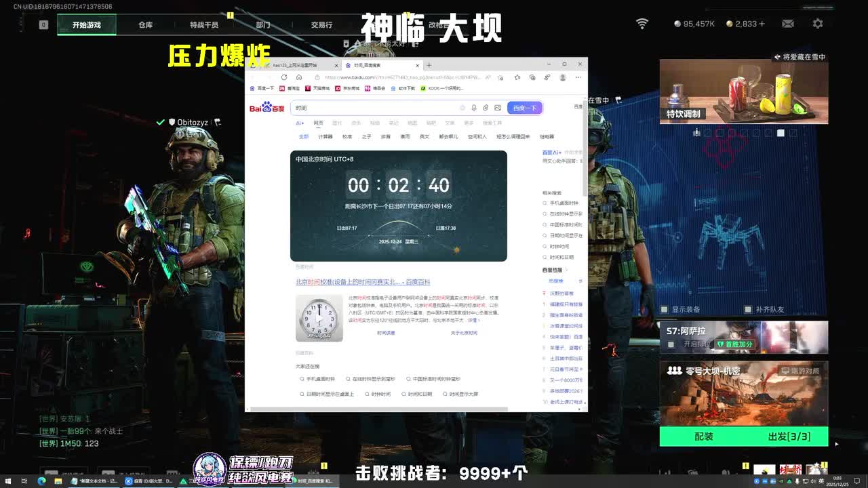Viewport: 868px width, 488px height.
Task: Open the 天猫商城 bookmark
Action: click(317, 88)
